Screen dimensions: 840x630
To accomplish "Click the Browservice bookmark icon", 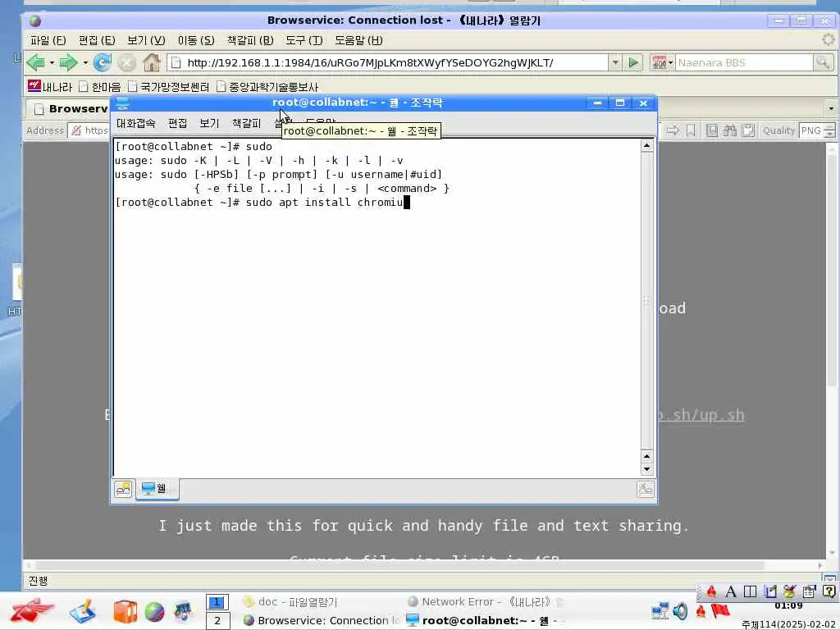I will [691, 130].
